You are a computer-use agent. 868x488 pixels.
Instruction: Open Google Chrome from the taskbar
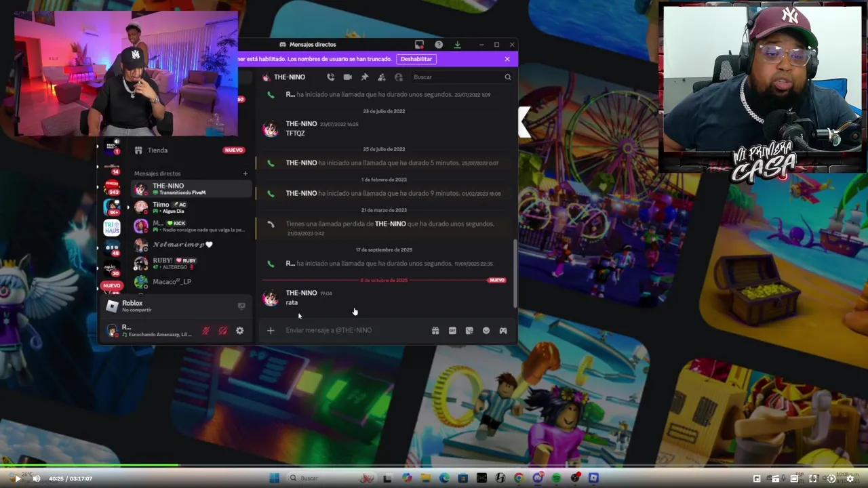[x=519, y=478]
